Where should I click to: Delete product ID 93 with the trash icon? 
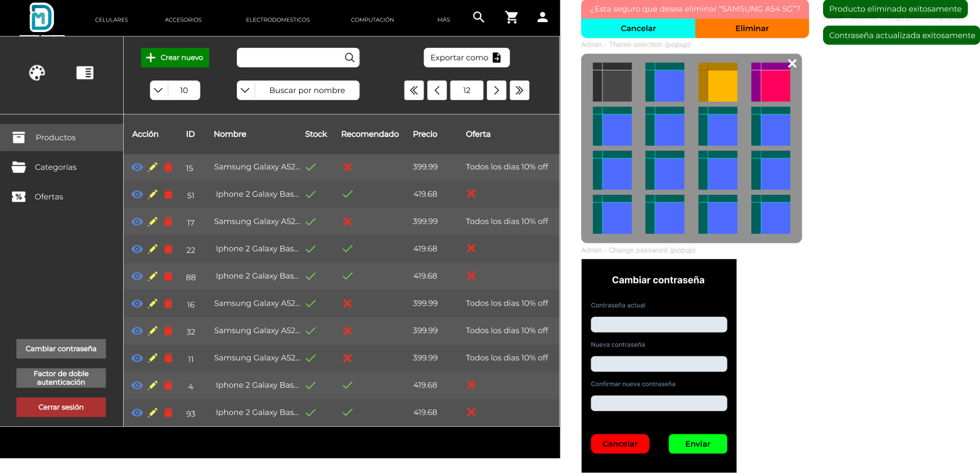tap(168, 412)
